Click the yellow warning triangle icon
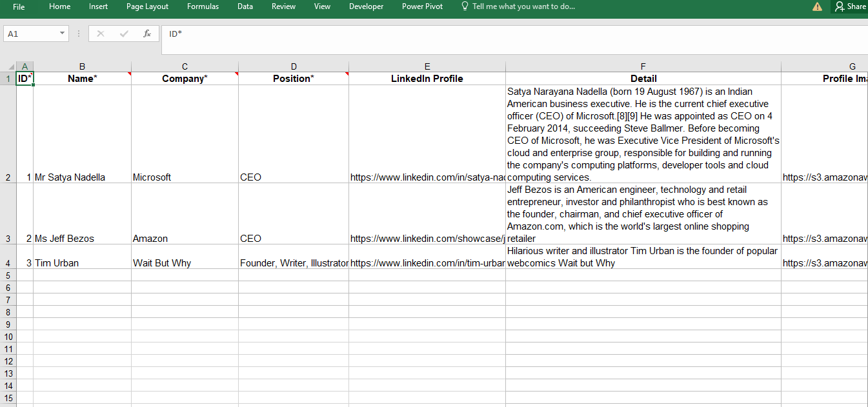Screen dimensions: 868x407 (817, 6)
